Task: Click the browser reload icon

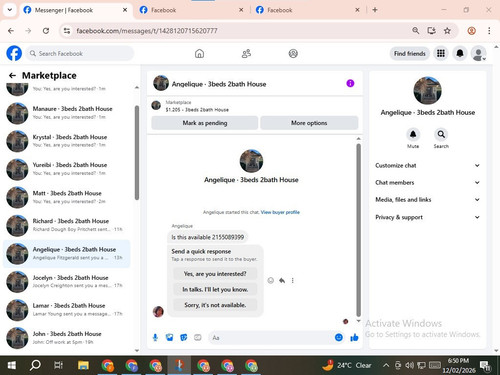Action: tap(46, 31)
